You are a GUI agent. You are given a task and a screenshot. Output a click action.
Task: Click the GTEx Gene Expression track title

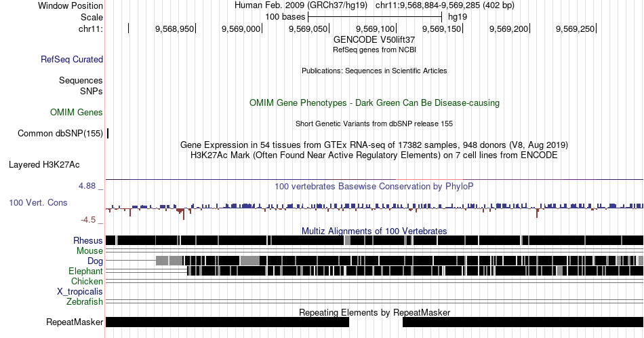click(x=374, y=145)
